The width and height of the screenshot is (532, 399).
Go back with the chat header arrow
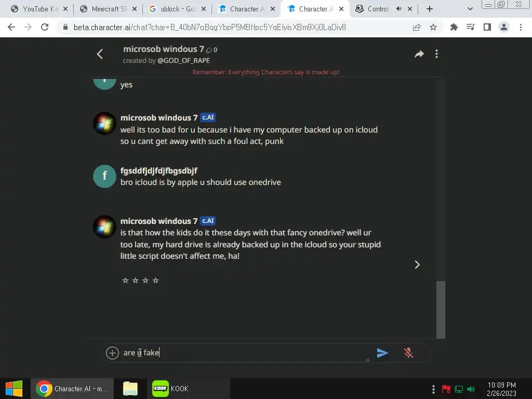pos(100,54)
